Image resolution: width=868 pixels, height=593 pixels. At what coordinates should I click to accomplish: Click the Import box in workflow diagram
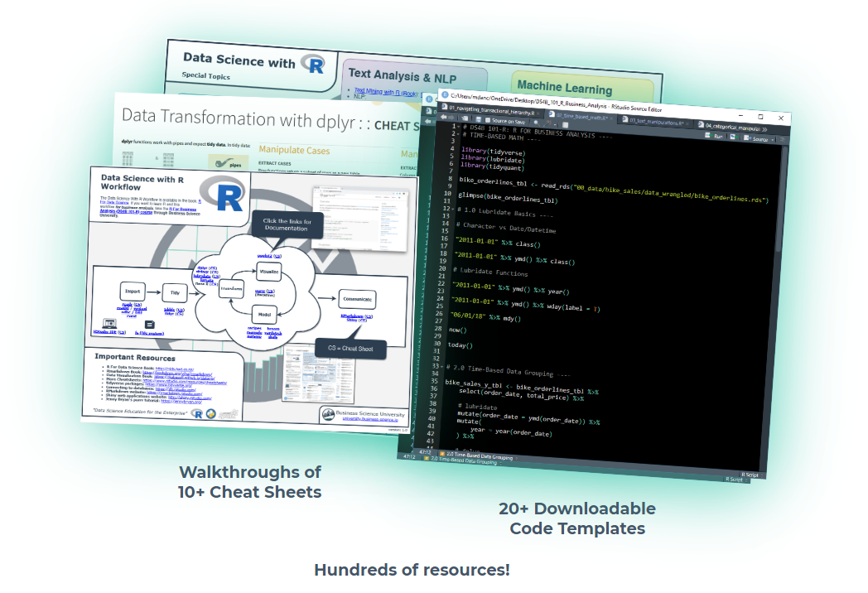133,292
